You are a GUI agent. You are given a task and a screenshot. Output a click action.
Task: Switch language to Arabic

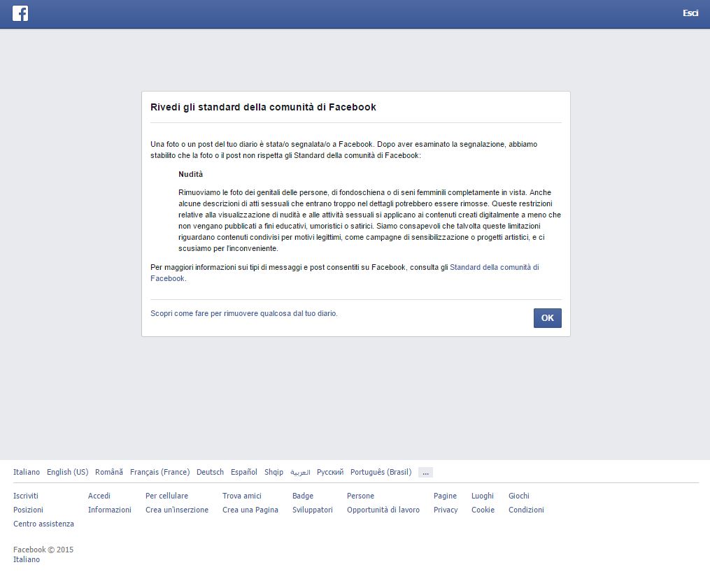pyautogui.click(x=300, y=472)
